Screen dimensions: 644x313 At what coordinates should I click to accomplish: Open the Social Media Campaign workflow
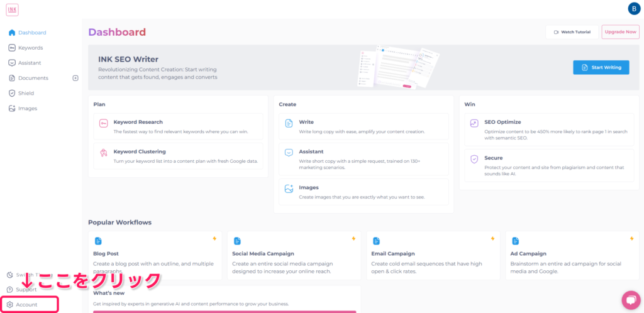point(294,255)
